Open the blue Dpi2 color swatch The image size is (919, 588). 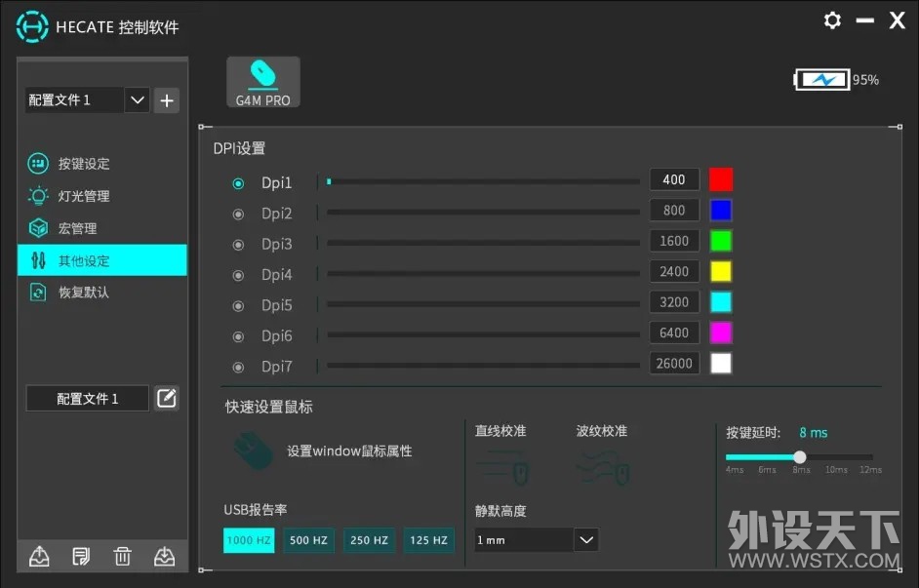(x=721, y=211)
